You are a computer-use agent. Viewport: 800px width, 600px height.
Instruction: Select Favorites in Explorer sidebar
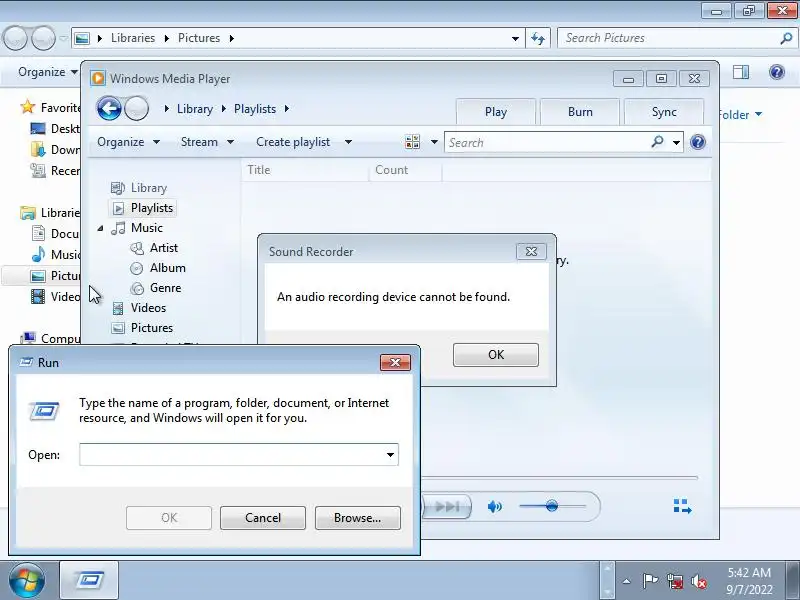(x=50, y=107)
